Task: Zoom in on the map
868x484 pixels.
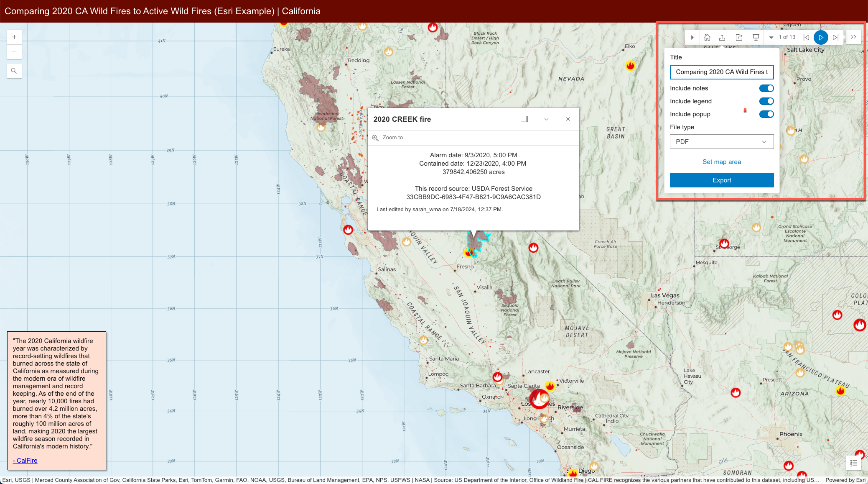Action: tap(14, 37)
